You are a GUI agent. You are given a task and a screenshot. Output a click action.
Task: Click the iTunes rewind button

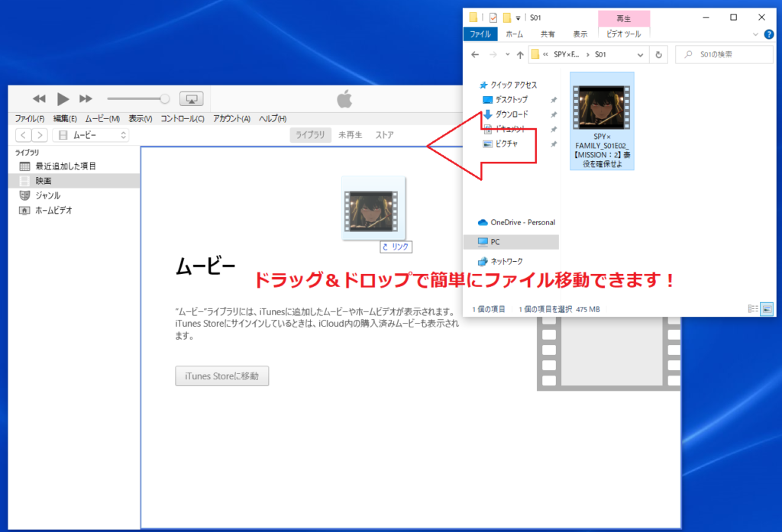pyautogui.click(x=39, y=98)
